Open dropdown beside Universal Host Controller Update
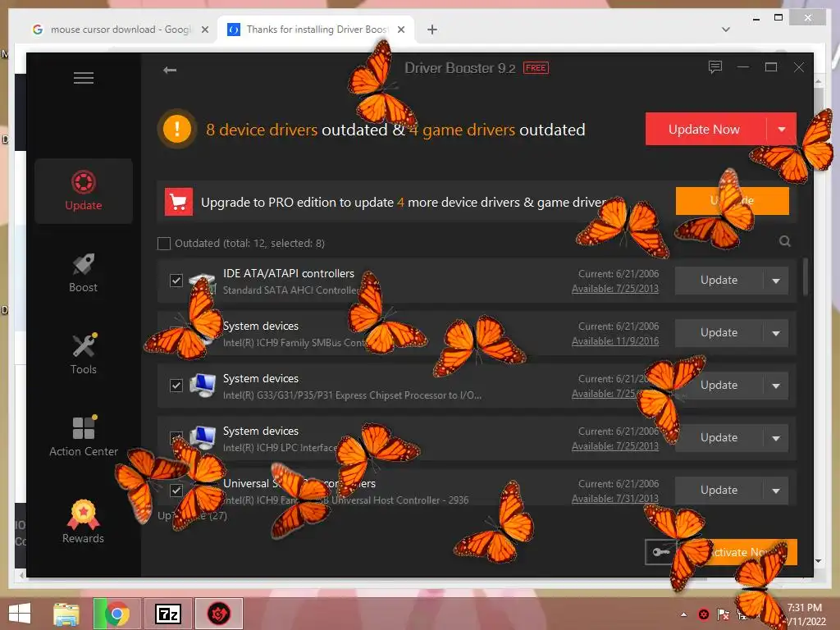The image size is (840, 630). pos(776,491)
